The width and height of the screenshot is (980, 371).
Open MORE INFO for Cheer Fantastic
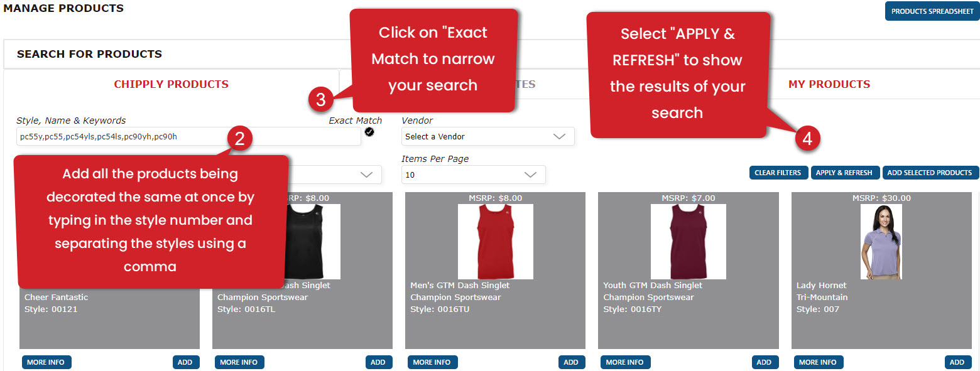(46, 362)
